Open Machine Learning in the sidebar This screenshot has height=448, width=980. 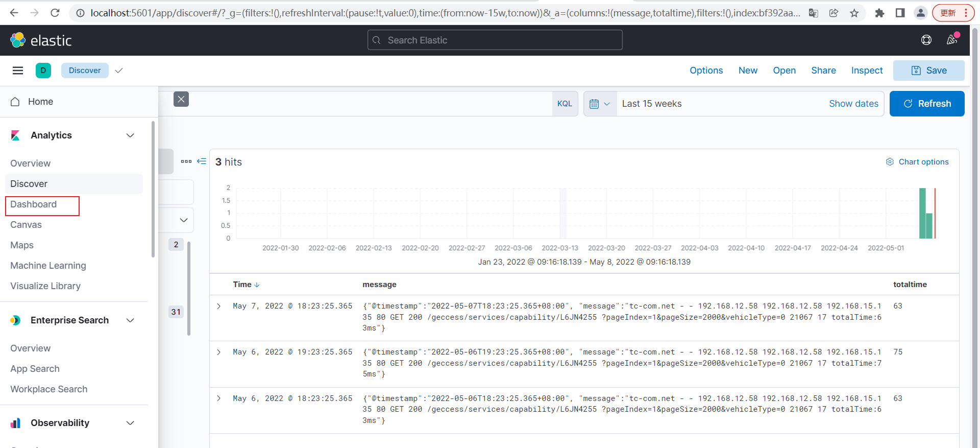(x=48, y=266)
